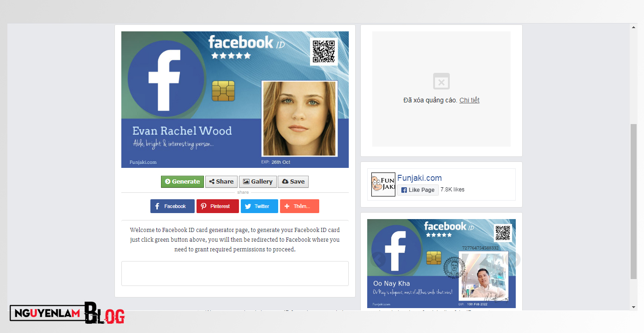644x333 pixels.
Task: Open more share options with Thêm button
Action: [299, 206]
